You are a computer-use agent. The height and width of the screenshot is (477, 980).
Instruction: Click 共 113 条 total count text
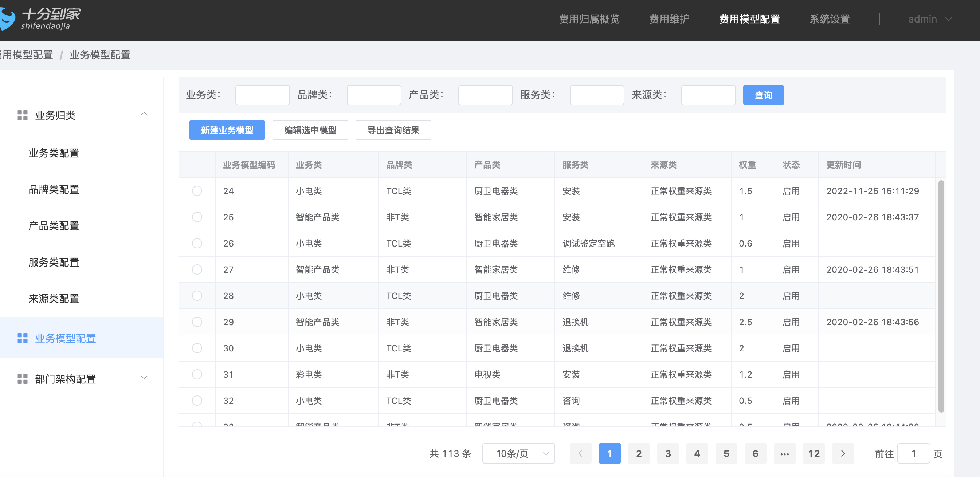(450, 453)
